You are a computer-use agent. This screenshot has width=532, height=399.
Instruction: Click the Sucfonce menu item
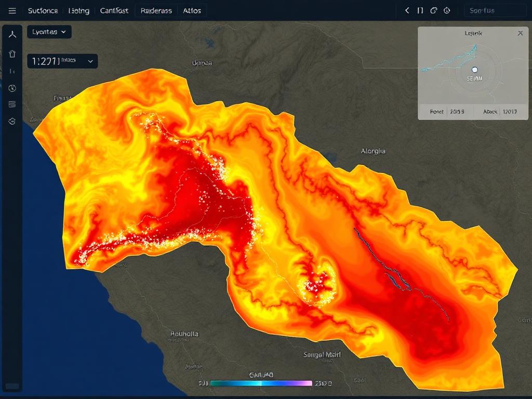[x=43, y=11]
